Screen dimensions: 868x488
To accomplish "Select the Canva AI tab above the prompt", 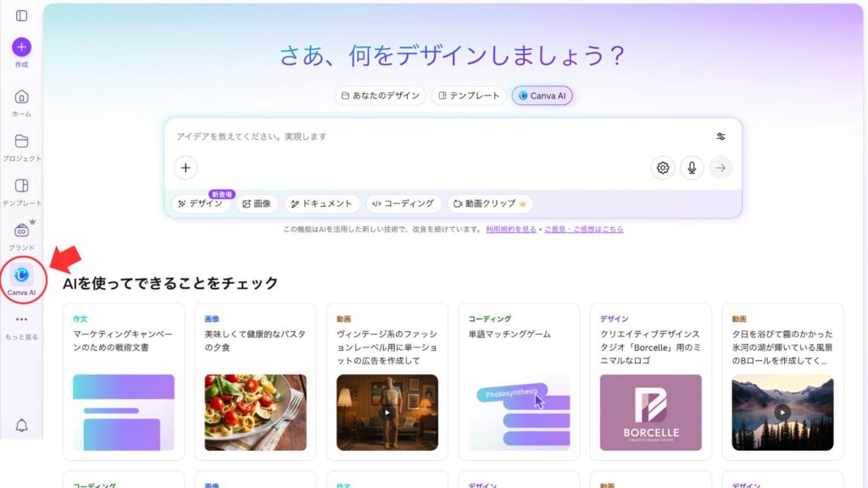I will 542,95.
